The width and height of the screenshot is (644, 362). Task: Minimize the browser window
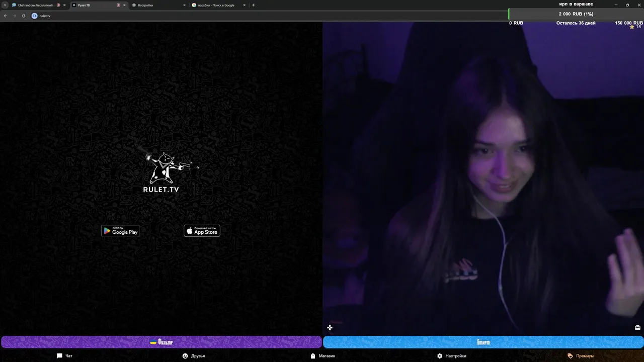616,5
